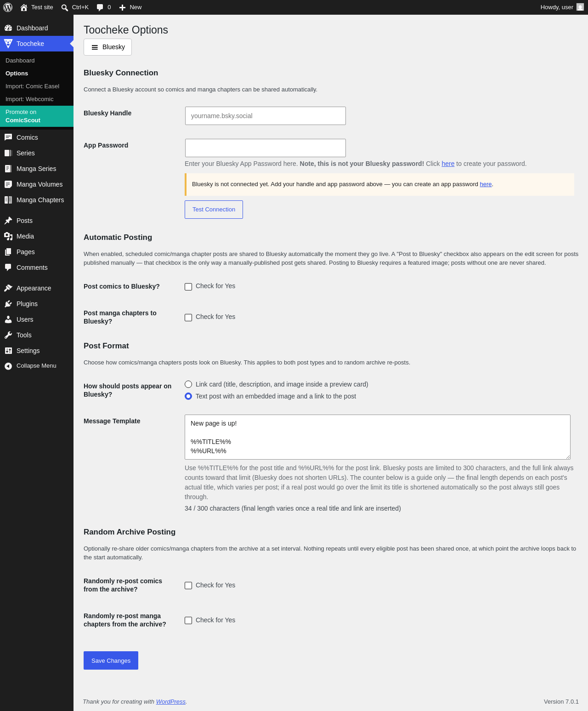The height and width of the screenshot is (711, 588).
Task: Click the Comments speech bubble sidebar icon
Action: tap(8, 267)
